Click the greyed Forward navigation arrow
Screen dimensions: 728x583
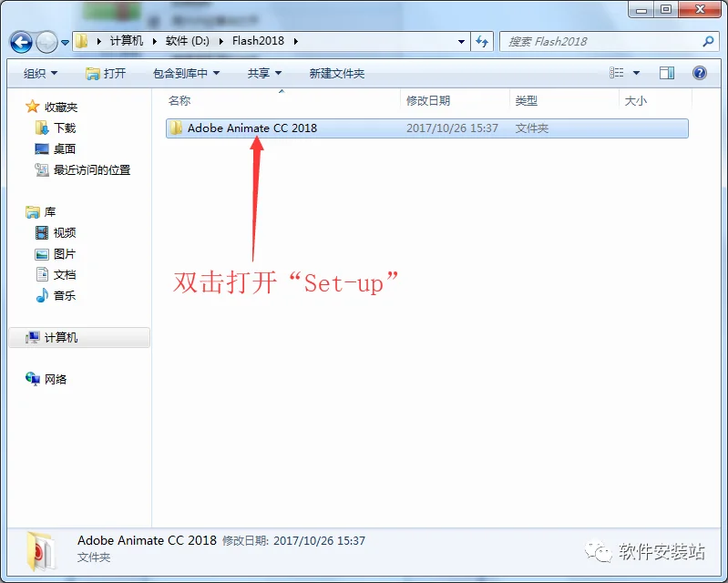click(x=46, y=42)
